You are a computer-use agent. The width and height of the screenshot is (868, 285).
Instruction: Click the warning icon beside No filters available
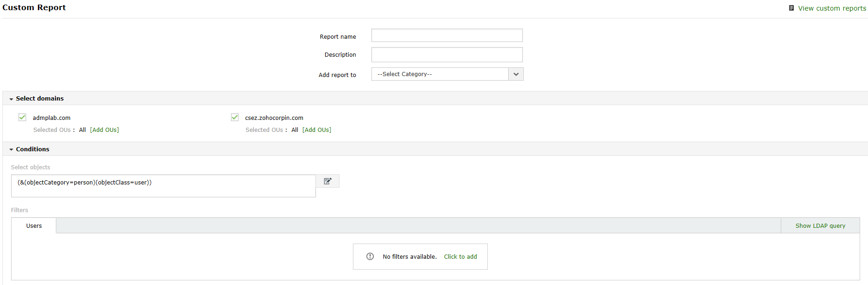coord(370,256)
